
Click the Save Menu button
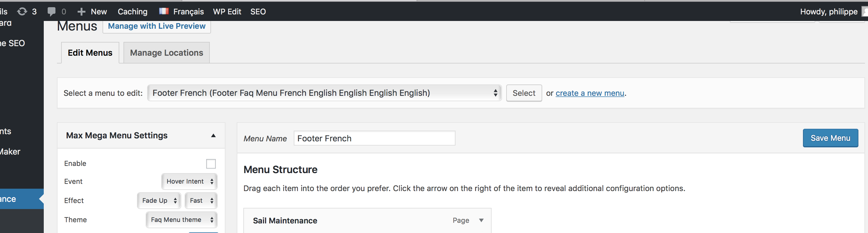pyautogui.click(x=830, y=138)
